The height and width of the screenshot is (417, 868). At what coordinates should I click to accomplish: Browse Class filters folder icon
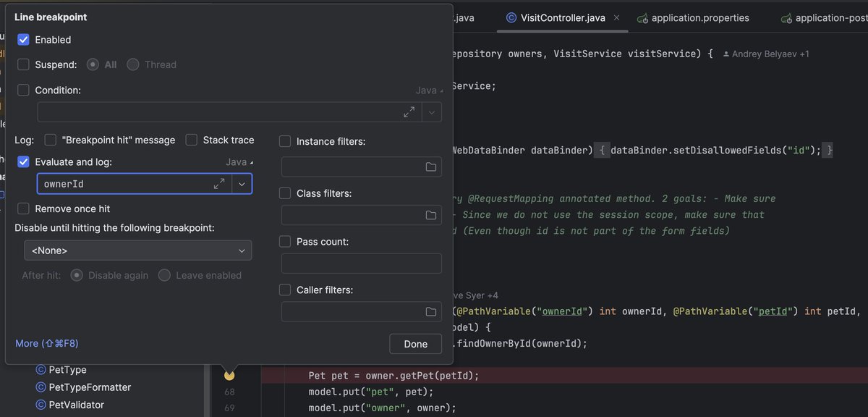tap(431, 215)
